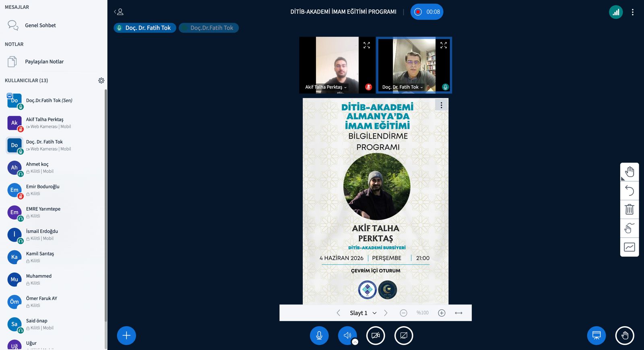Open the Slayt 1 slide dropdown
This screenshot has height=350, width=644.
[363, 313]
